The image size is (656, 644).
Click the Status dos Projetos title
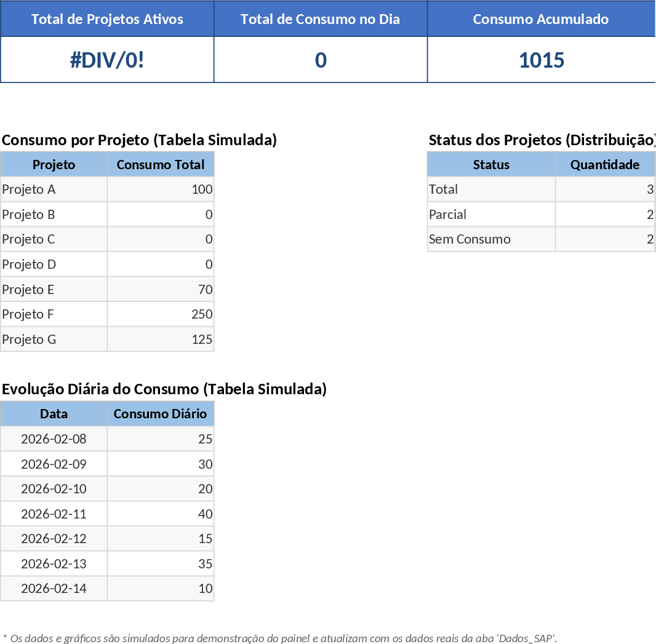[542, 140]
